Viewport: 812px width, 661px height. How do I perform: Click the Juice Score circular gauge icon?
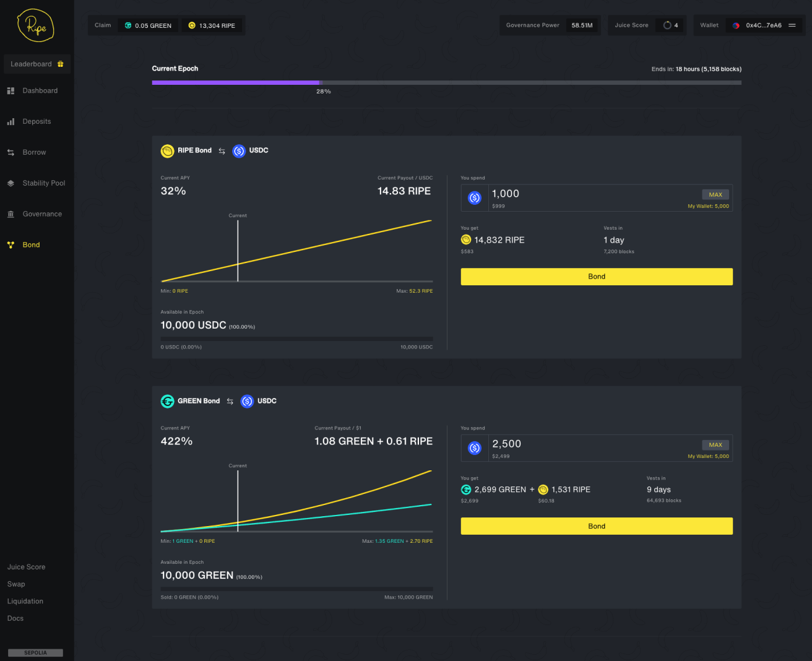tap(667, 25)
